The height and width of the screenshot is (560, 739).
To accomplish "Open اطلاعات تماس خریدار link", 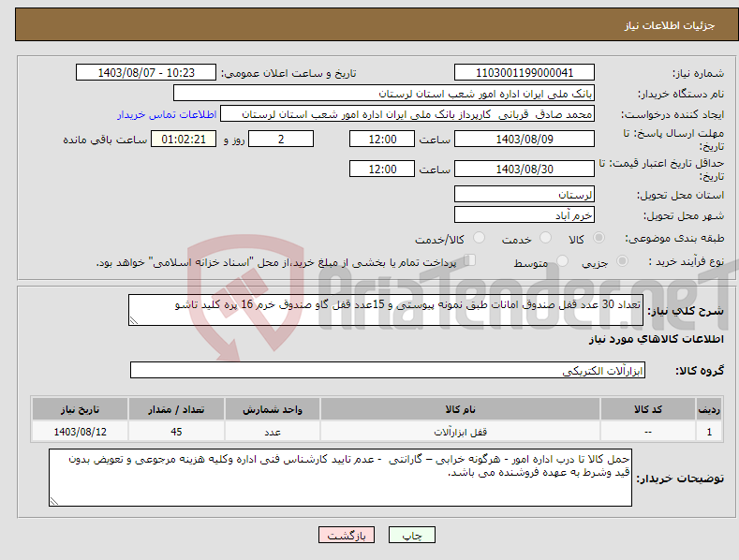I will 167,114.
